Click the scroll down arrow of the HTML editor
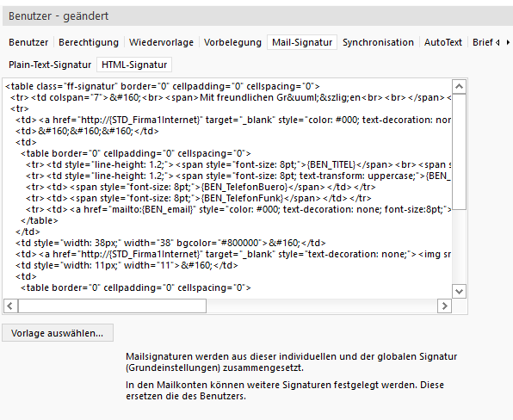The height and width of the screenshot is (420, 513). pos(459,291)
